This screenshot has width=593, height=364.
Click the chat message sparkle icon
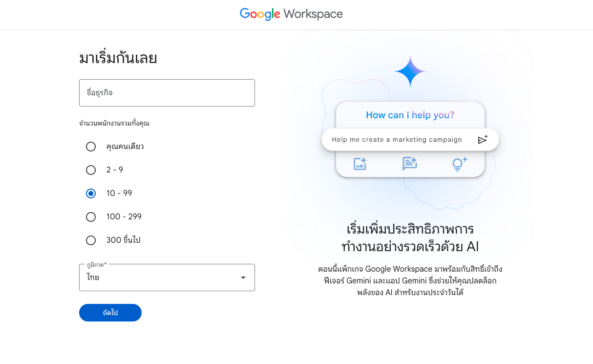[409, 164]
